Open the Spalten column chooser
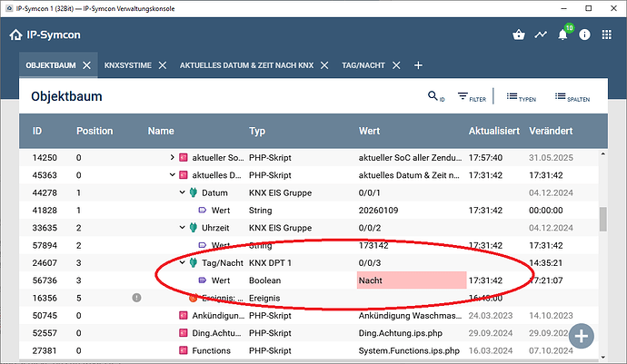 (x=572, y=96)
